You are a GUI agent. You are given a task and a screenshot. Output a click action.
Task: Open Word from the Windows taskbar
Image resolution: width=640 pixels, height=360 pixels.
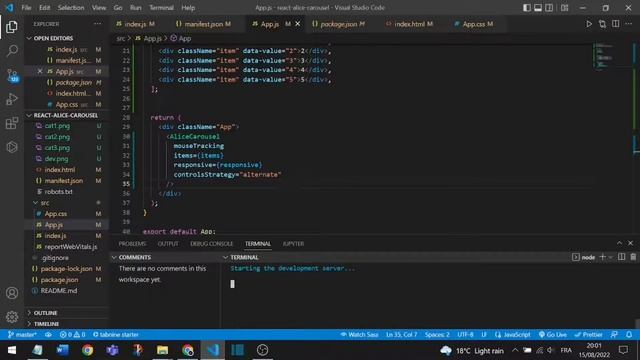[62, 350]
